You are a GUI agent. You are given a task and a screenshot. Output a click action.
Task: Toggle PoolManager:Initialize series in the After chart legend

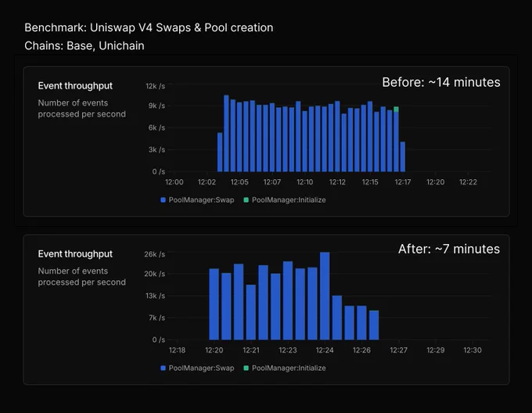point(284,368)
